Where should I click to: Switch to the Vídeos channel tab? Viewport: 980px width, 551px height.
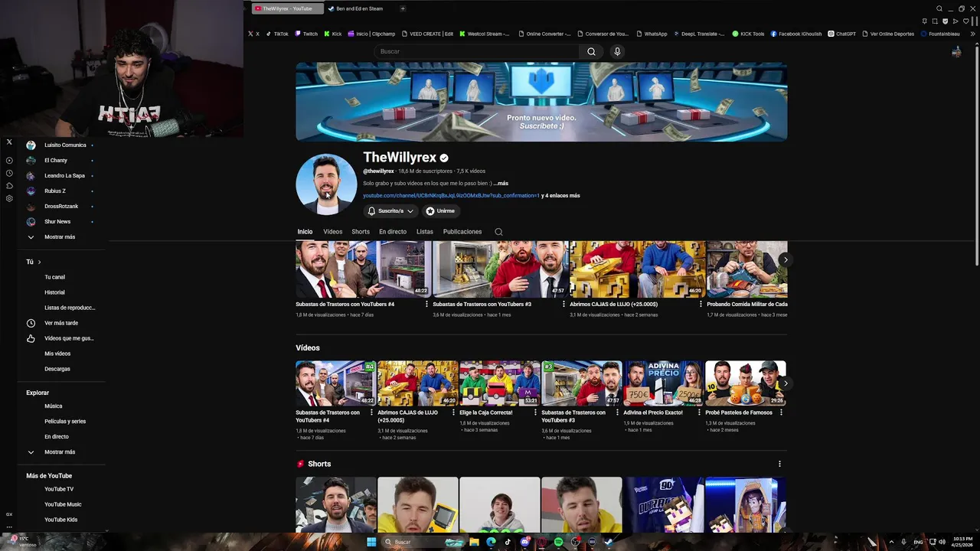pos(332,232)
